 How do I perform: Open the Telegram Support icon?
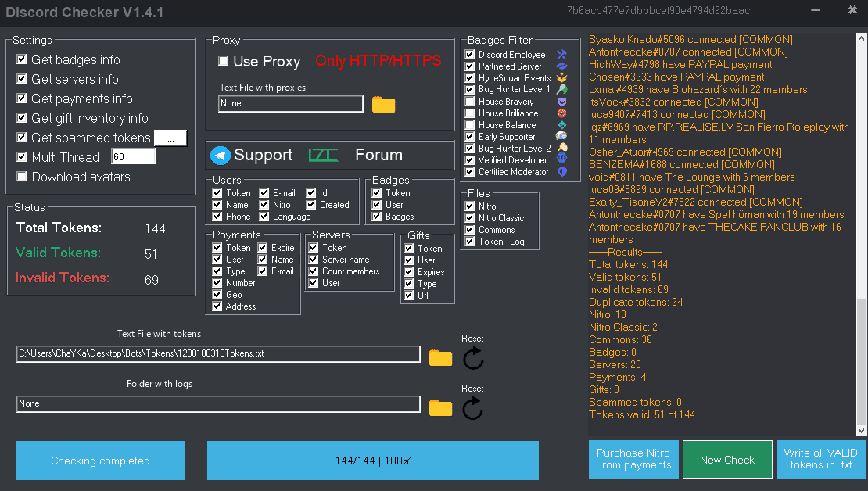[221, 156]
